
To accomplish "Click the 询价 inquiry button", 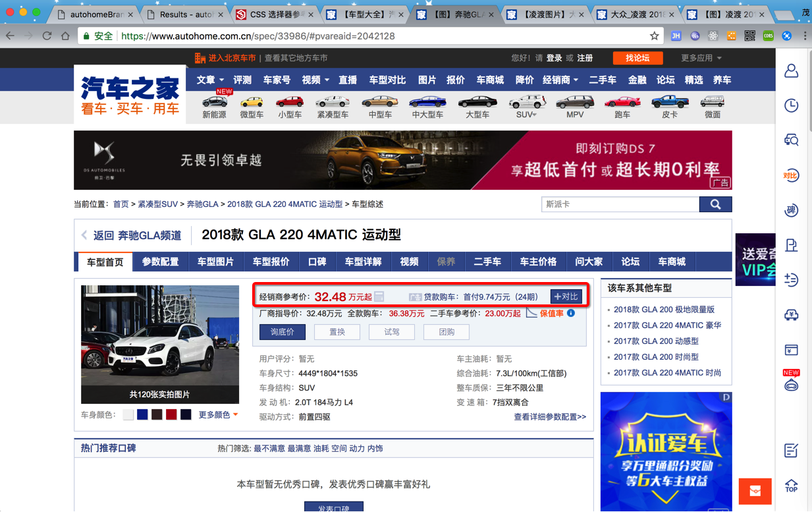I will pyautogui.click(x=282, y=332).
